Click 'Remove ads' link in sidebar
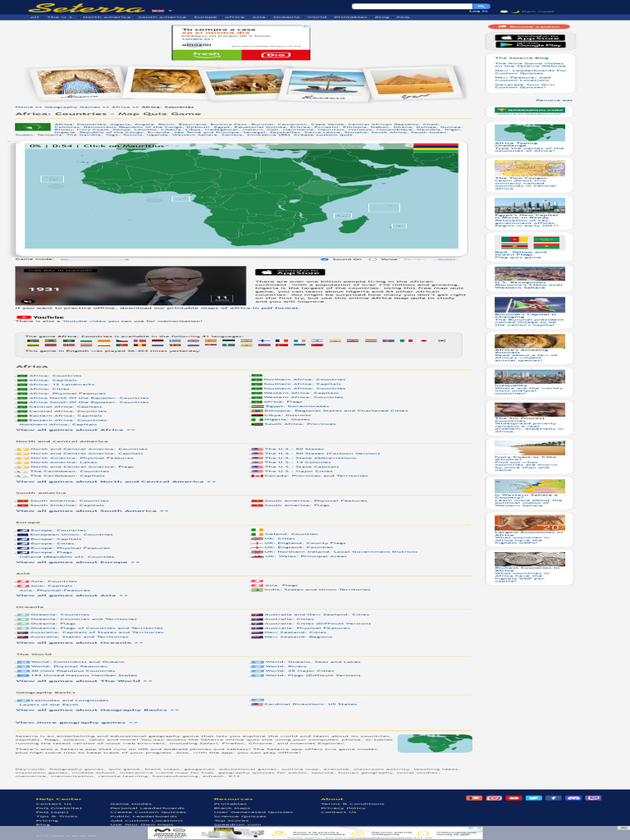This screenshot has height=840, width=630. coord(554,100)
